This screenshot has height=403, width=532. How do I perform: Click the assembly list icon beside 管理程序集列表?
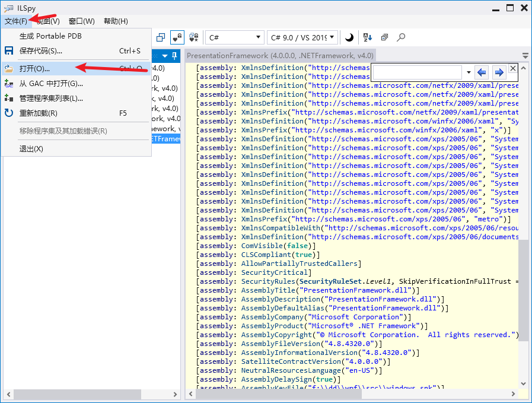pos(9,99)
